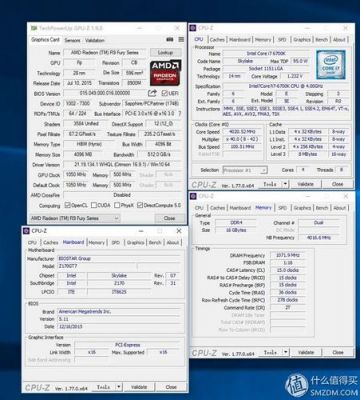Image resolution: width=360 pixels, height=400 pixels.
Task: Click the GPU Name text field
Action: pos(105,53)
